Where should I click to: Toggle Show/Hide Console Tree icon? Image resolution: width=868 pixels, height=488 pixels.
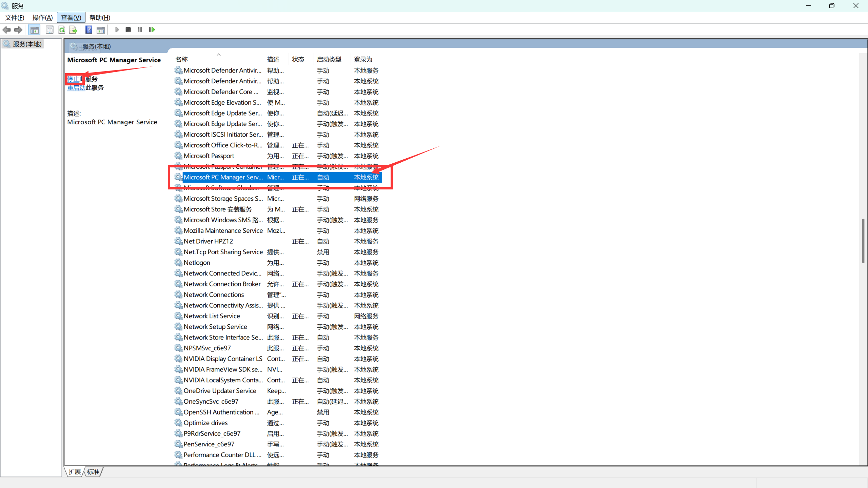click(x=34, y=30)
